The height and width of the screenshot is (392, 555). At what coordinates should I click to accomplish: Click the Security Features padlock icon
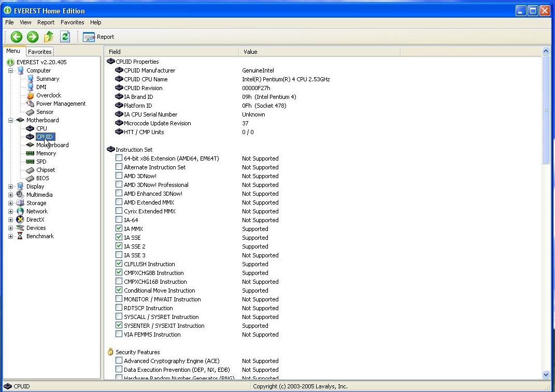[110, 352]
